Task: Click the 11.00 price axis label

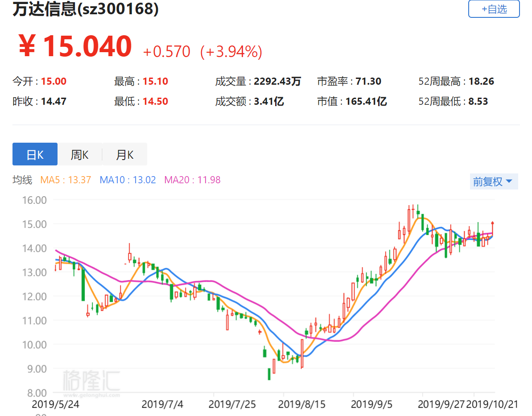Action: 35,321
